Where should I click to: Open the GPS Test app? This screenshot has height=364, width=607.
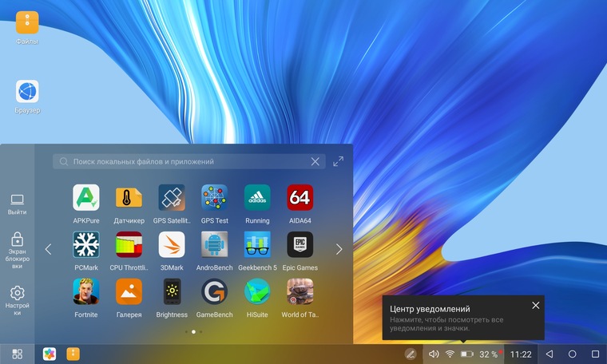click(x=214, y=197)
